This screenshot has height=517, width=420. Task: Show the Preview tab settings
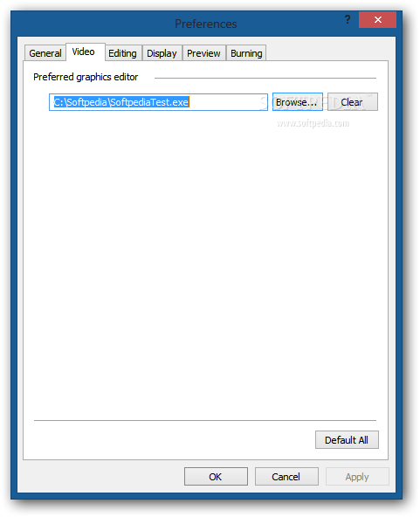coord(203,53)
